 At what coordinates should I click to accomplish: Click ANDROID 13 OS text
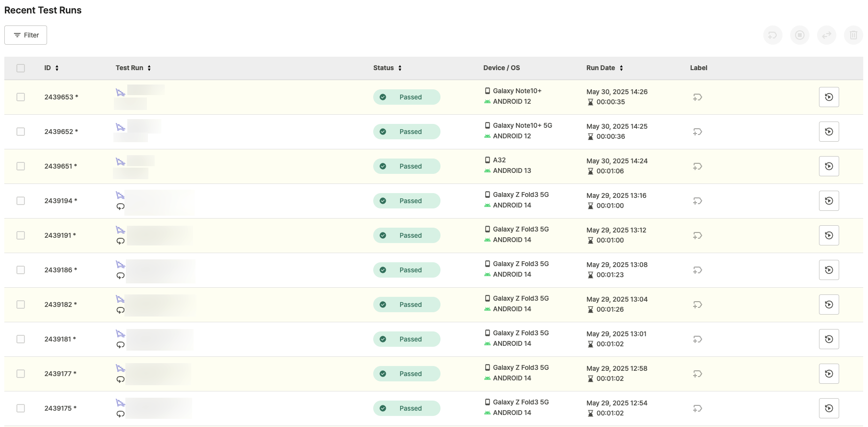click(512, 171)
